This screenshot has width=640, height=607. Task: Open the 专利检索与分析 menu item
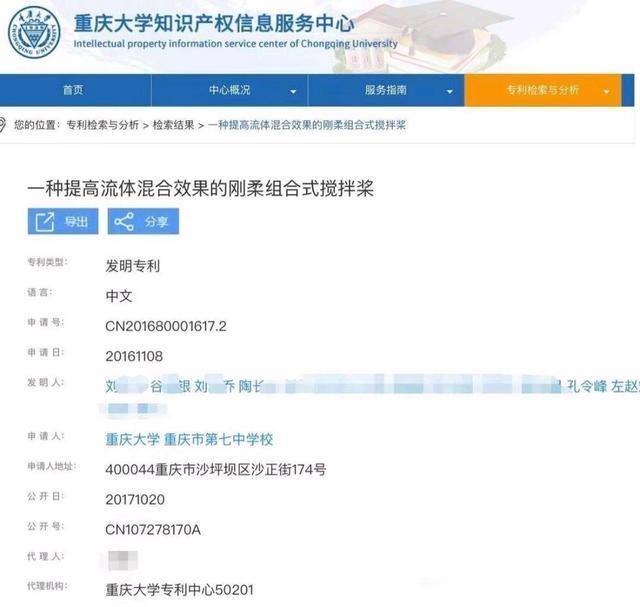tap(543, 90)
